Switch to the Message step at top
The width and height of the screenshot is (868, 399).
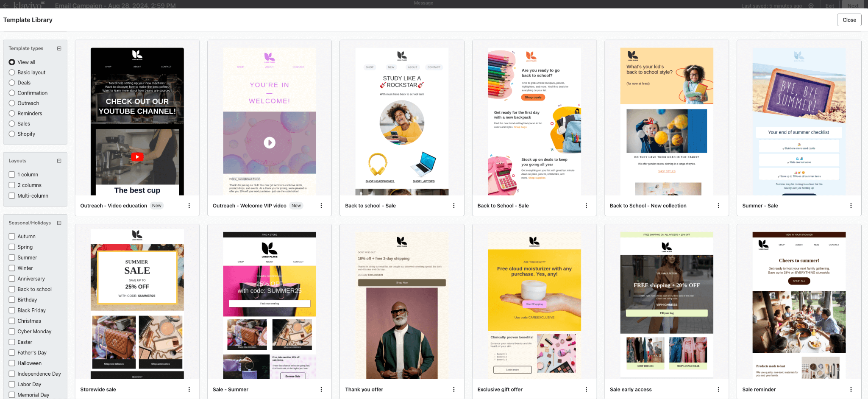pyautogui.click(x=423, y=3)
